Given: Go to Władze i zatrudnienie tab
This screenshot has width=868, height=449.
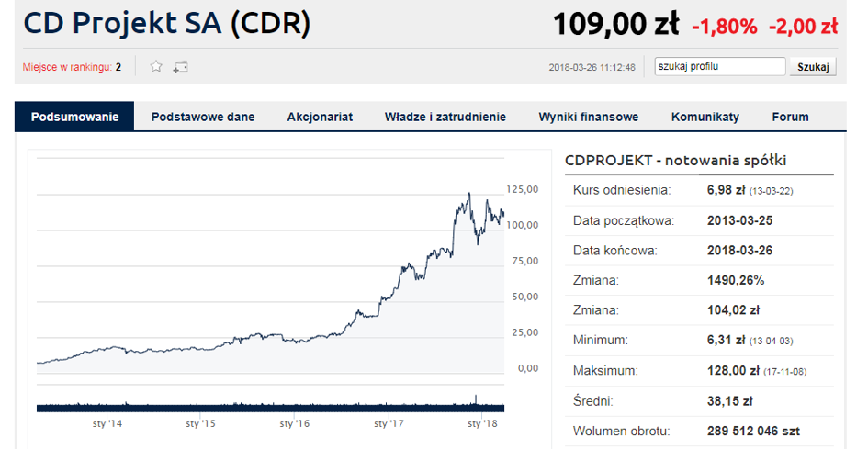Looking at the screenshot, I should pos(445,117).
